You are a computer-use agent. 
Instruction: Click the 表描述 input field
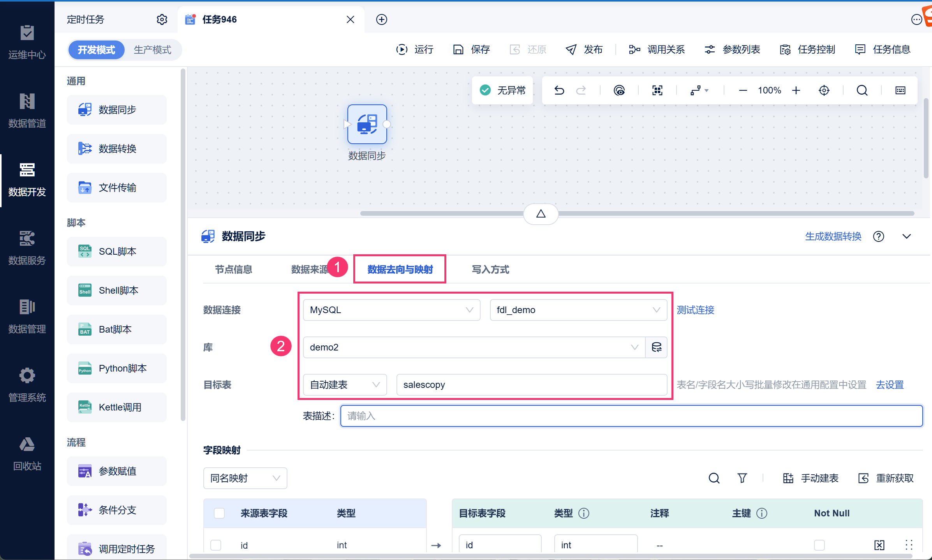click(x=631, y=416)
